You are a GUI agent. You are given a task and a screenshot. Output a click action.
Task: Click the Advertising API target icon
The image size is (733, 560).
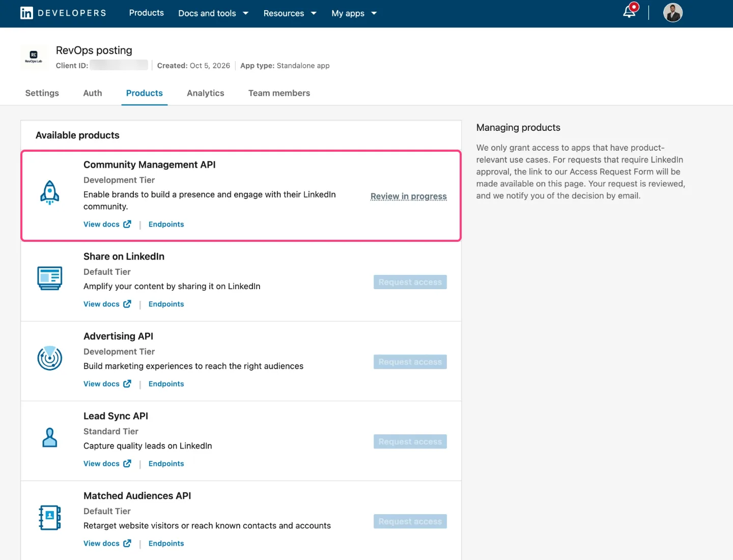(50, 358)
